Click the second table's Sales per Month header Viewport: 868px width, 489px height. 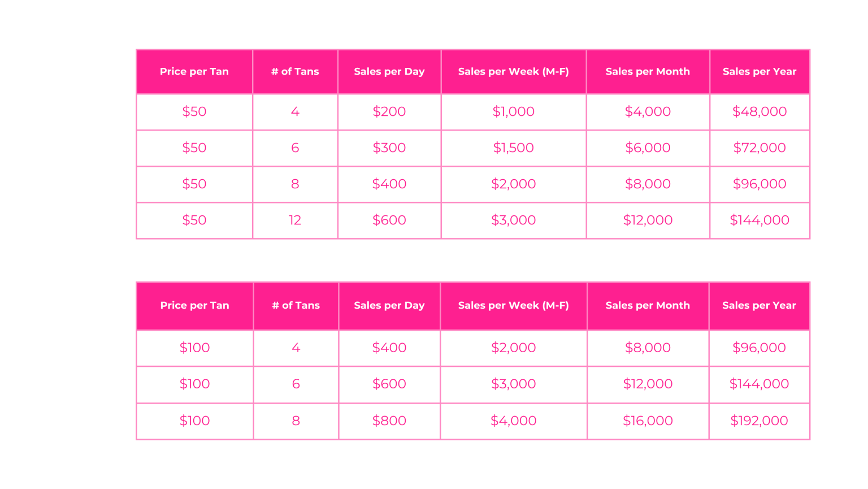(x=648, y=306)
